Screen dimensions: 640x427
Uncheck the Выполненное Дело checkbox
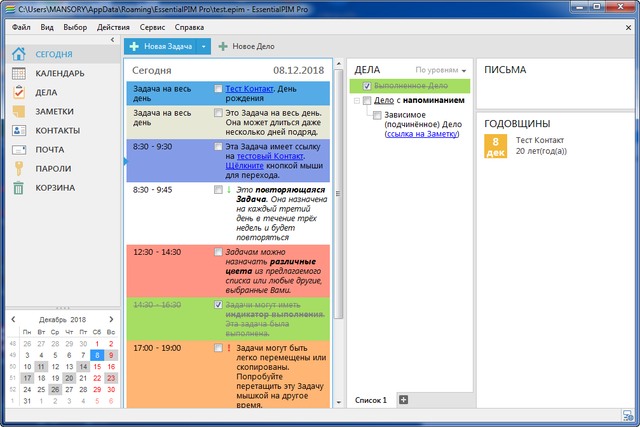(x=367, y=86)
